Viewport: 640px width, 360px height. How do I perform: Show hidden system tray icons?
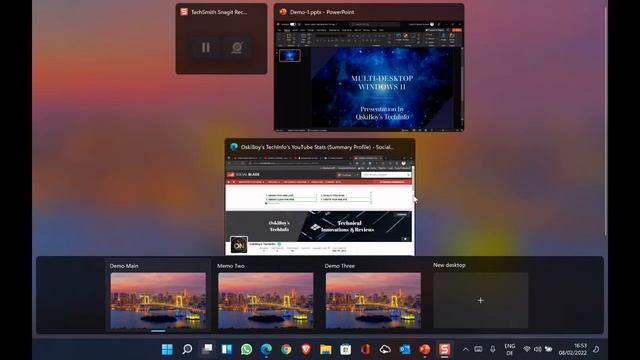click(465, 349)
